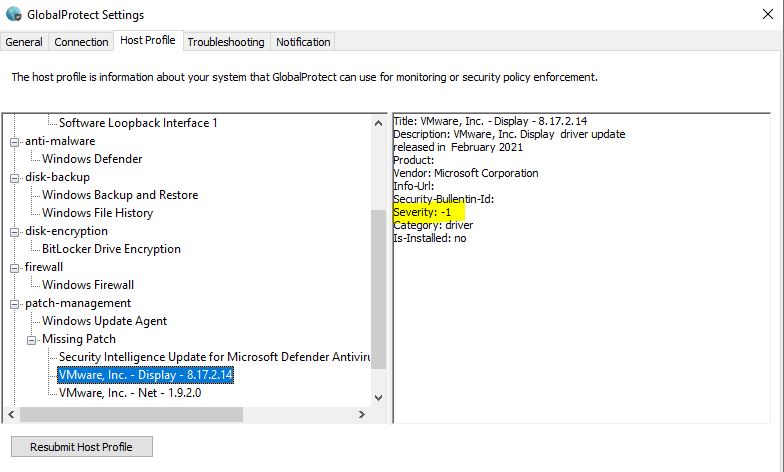Collapse the anti-malware tree node

(x=14, y=142)
